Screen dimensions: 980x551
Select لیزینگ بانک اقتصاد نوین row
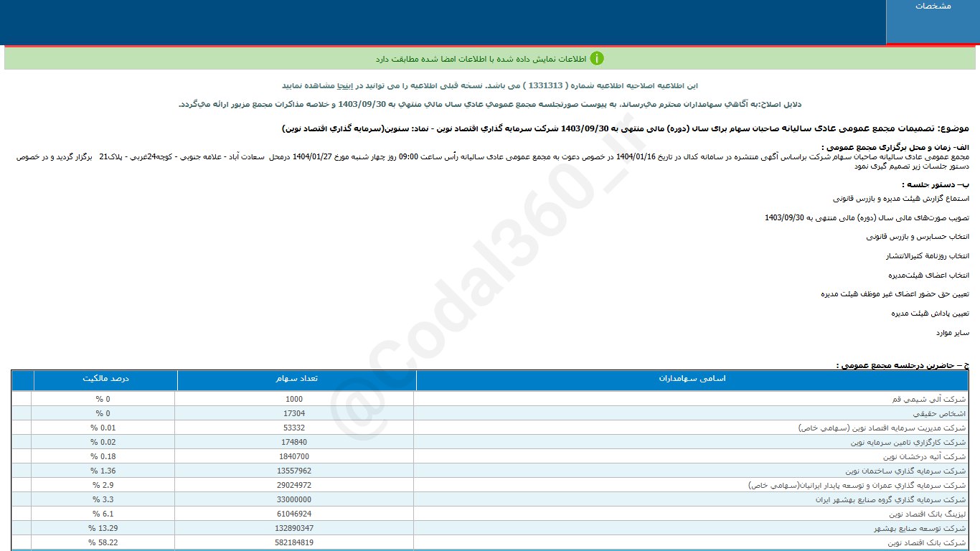click(927, 514)
